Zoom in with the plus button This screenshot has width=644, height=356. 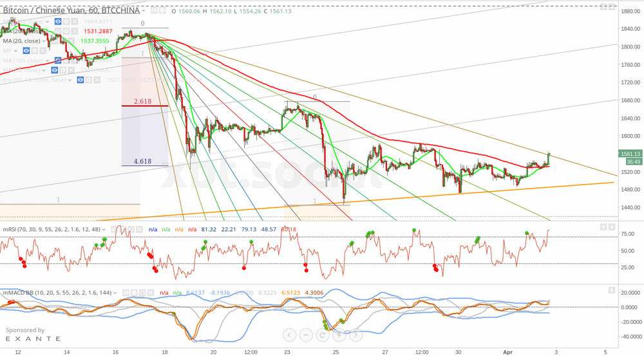[339, 335]
